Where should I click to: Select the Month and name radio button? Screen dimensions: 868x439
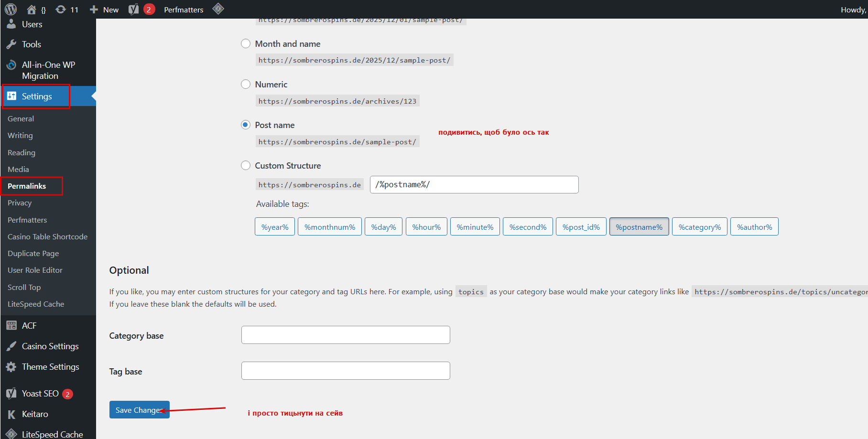246,44
